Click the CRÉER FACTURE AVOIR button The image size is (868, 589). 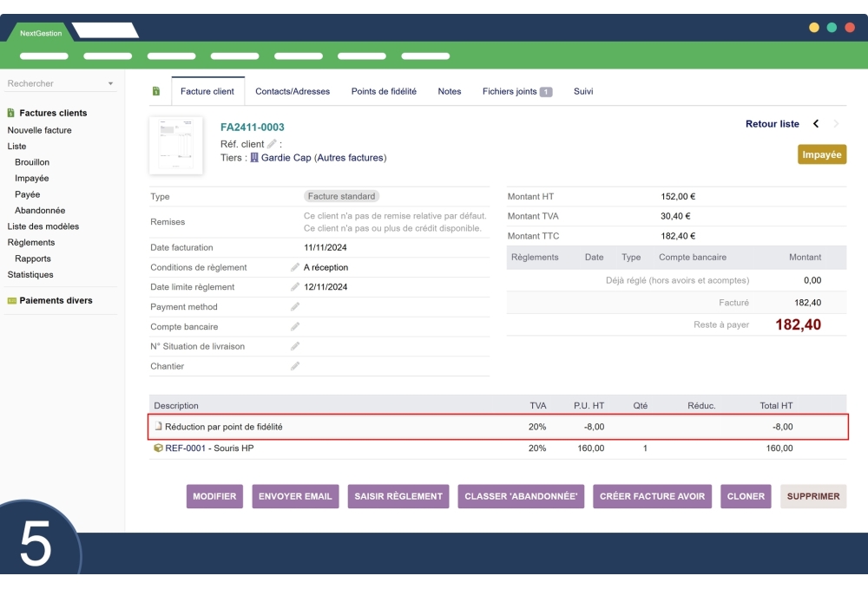(653, 496)
